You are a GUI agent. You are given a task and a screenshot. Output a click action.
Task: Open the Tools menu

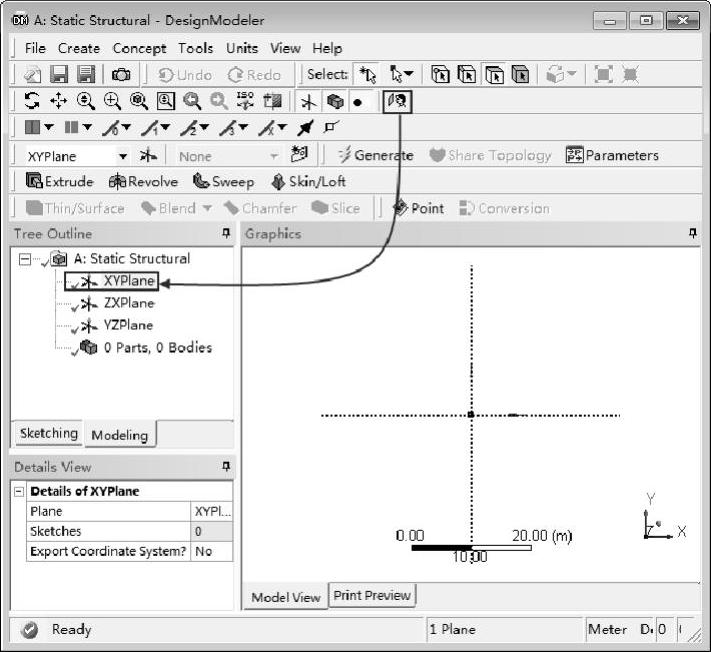[195, 48]
